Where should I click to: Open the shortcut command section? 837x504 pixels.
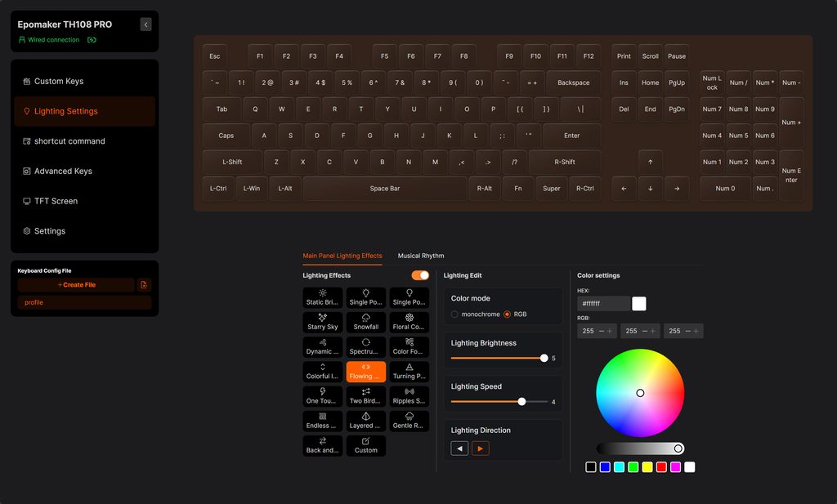pos(85,140)
